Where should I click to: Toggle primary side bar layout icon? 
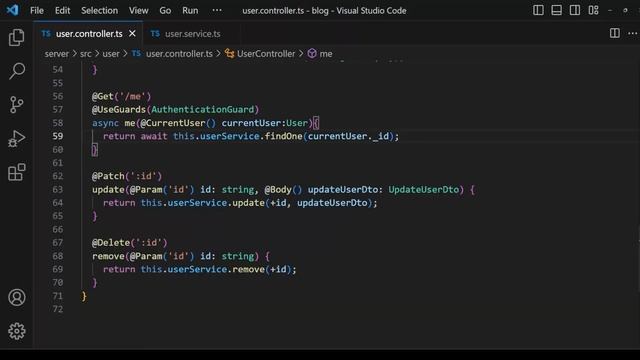[538, 10]
